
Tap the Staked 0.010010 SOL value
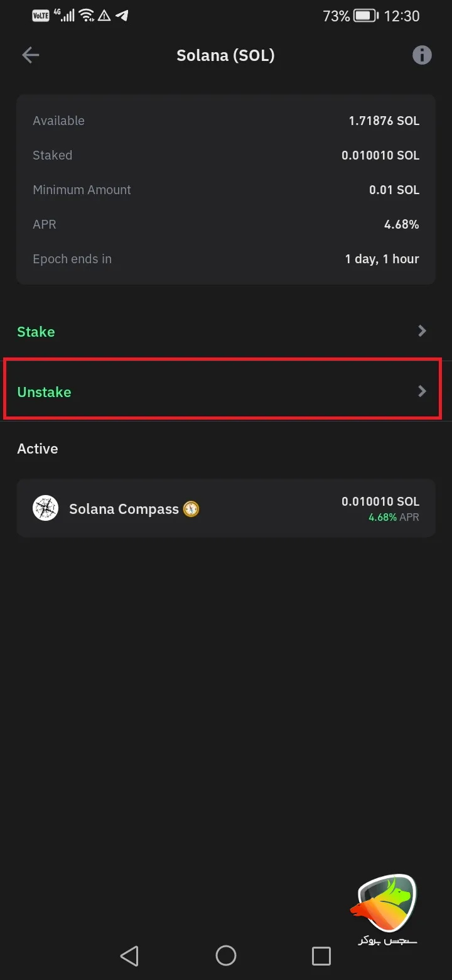pyautogui.click(x=380, y=155)
